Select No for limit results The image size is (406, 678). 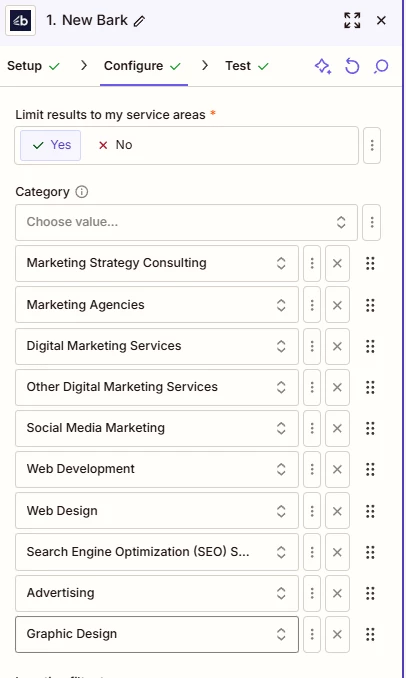[x=115, y=145]
